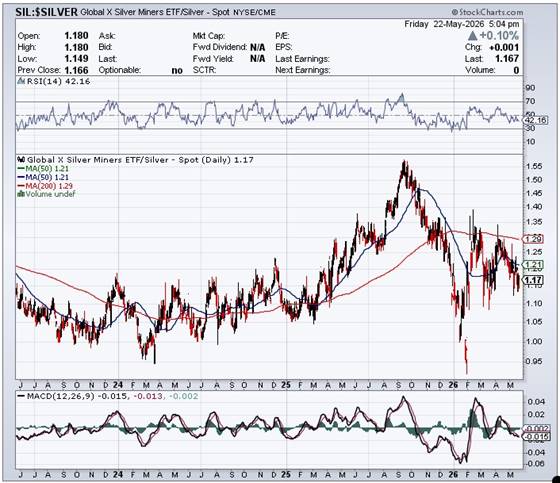
Task: Click the Fwd Dividend N/A value
Action: pyautogui.click(x=258, y=47)
